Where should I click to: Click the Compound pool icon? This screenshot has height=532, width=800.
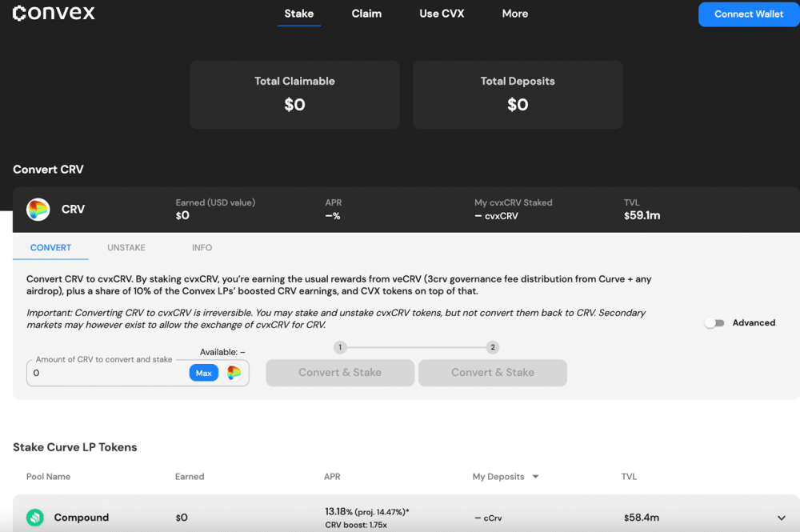pos(34,518)
